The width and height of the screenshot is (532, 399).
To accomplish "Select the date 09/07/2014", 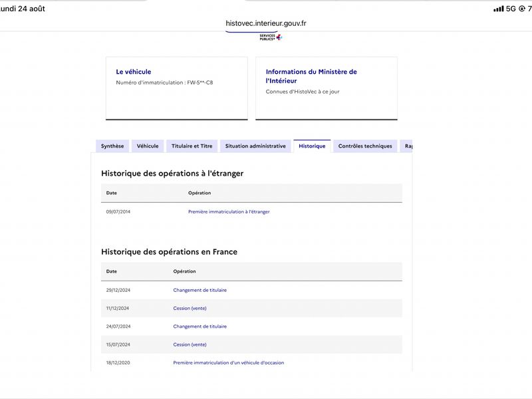I will click(118, 211).
